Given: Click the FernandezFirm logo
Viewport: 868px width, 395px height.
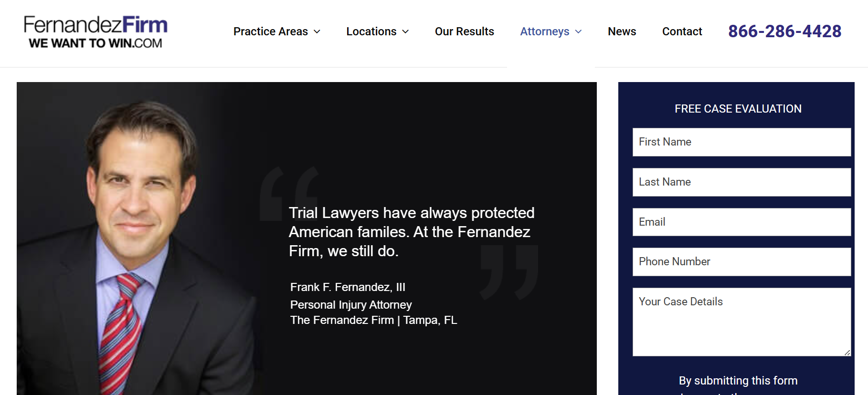Looking at the screenshot, I should (x=95, y=31).
